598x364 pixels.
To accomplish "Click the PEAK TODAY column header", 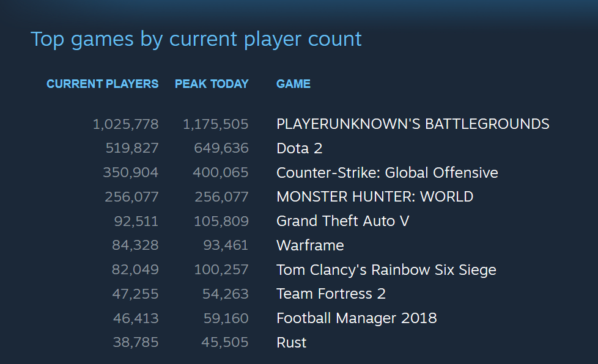I will click(x=212, y=84).
